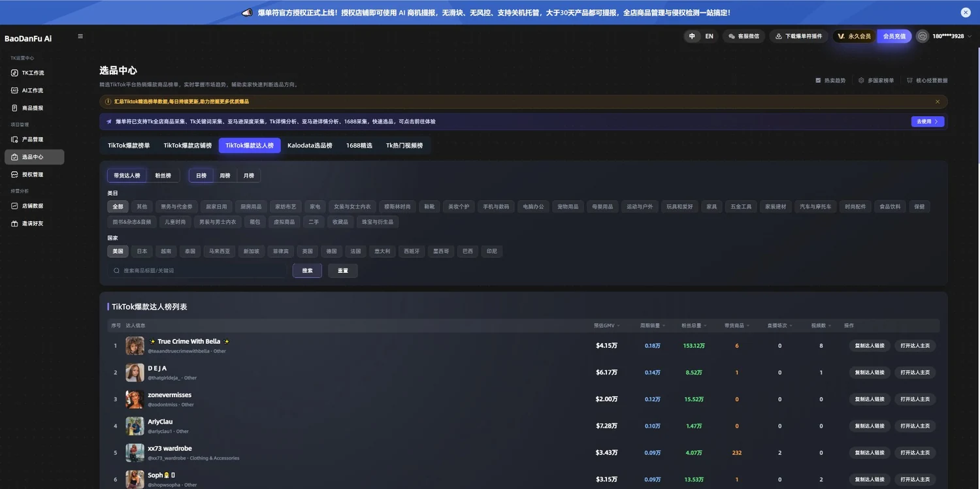Sort by the 周期销量 column
Viewport: 980px width, 489px height.
[x=654, y=325]
